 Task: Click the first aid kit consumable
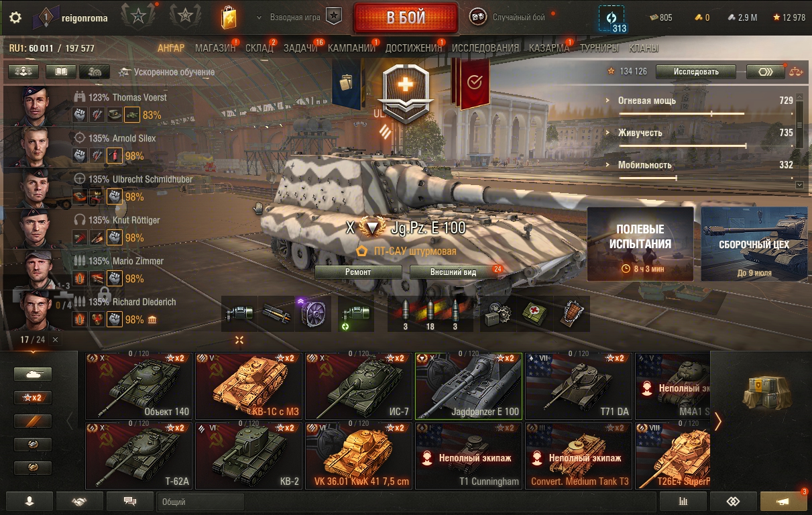(536, 314)
